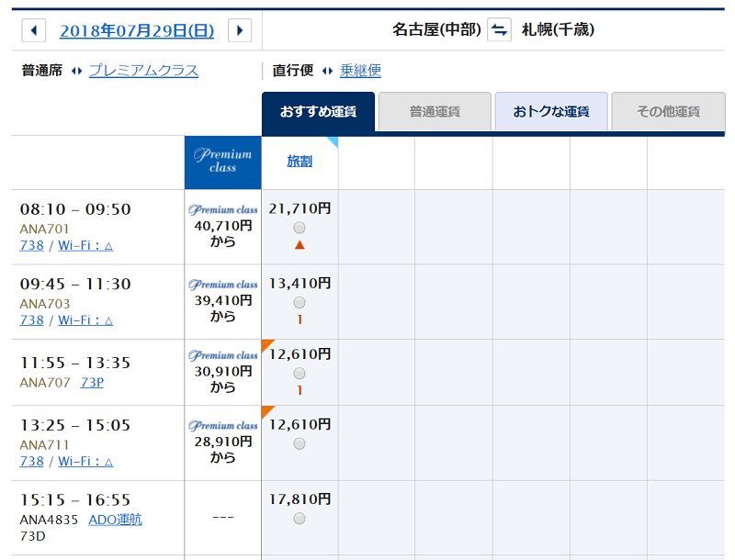The image size is (735, 560).
Task: Open 738 aircraft link for ANA701
Action: 31,245
